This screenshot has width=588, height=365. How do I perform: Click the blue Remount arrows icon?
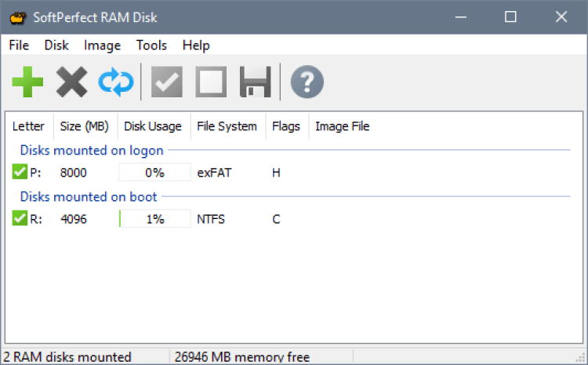pyautogui.click(x=116, y=82)
